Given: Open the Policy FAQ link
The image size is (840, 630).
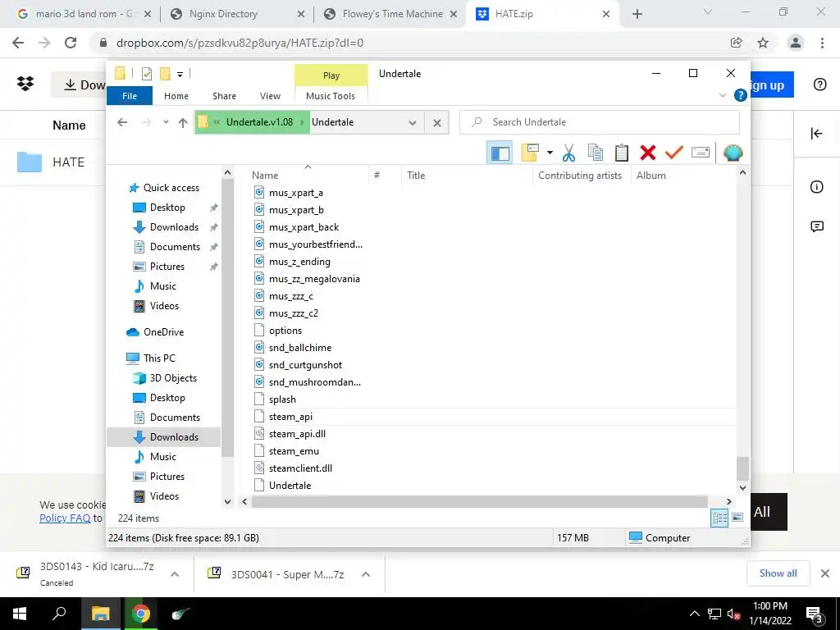Looking at the screenshot, I should click(x=65, y=518).
